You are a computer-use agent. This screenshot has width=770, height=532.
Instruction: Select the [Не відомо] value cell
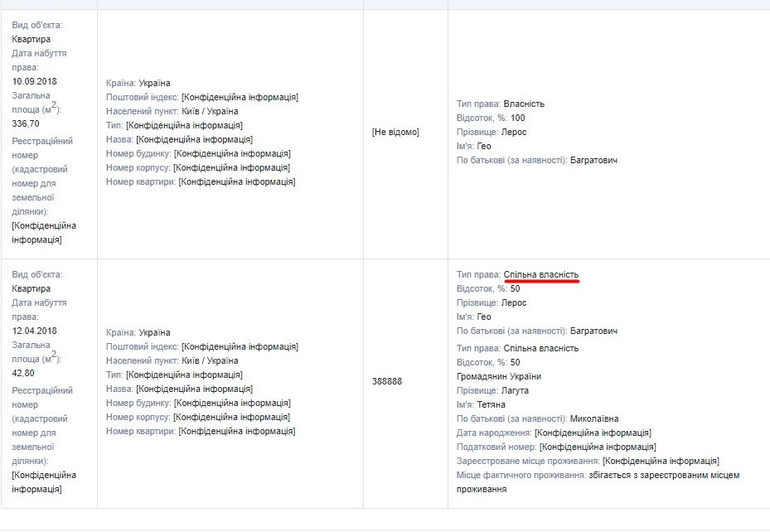pos(395,133)
